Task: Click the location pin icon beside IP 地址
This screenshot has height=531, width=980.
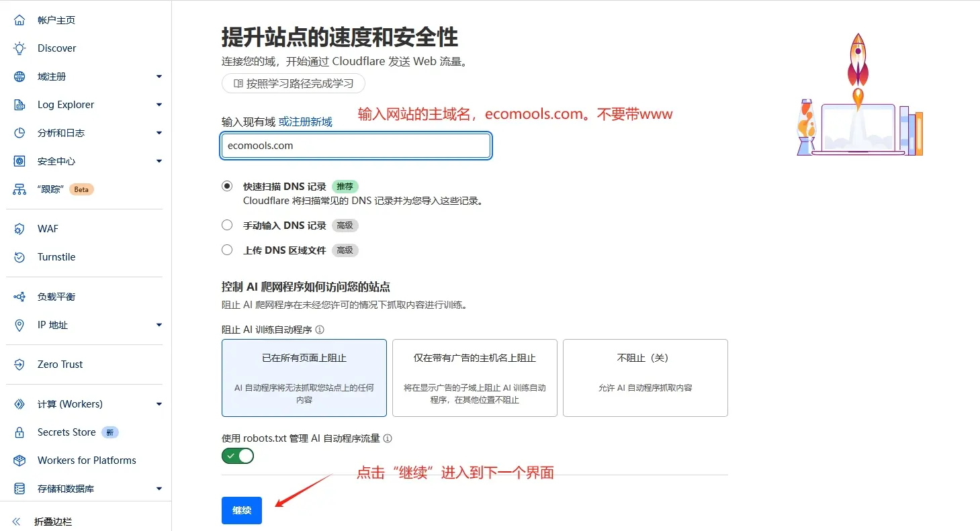Action: tap(19, 325)
